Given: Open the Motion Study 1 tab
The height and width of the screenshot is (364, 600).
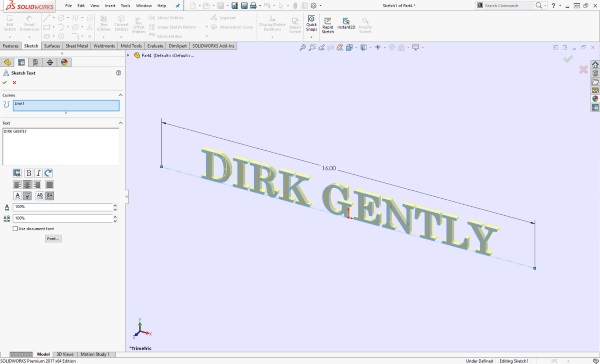Looking at the screenshot, I should [95, 354].
